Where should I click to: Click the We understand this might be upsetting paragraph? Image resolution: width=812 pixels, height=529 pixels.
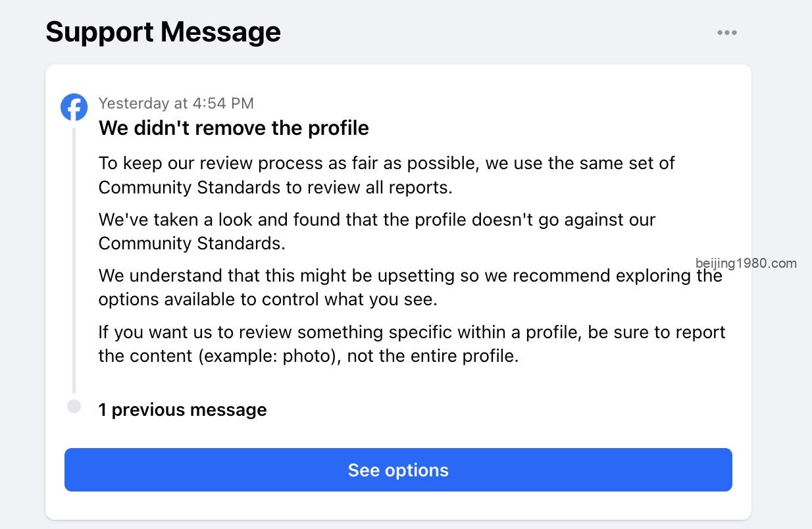[411, 287]
